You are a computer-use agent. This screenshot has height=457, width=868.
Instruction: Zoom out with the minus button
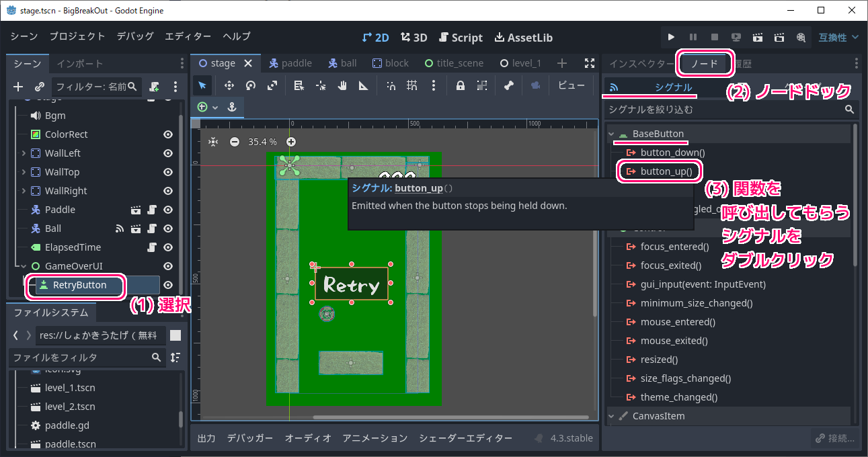235,142
